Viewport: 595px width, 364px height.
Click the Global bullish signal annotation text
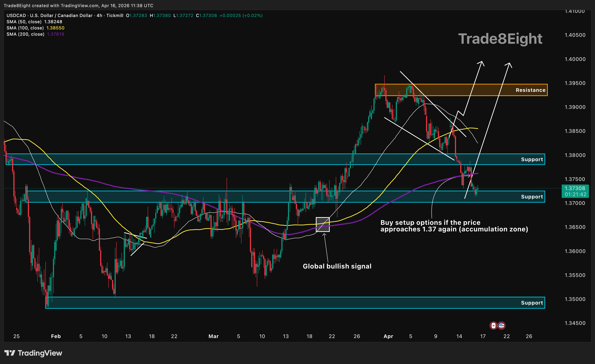[x=337, y=266]
